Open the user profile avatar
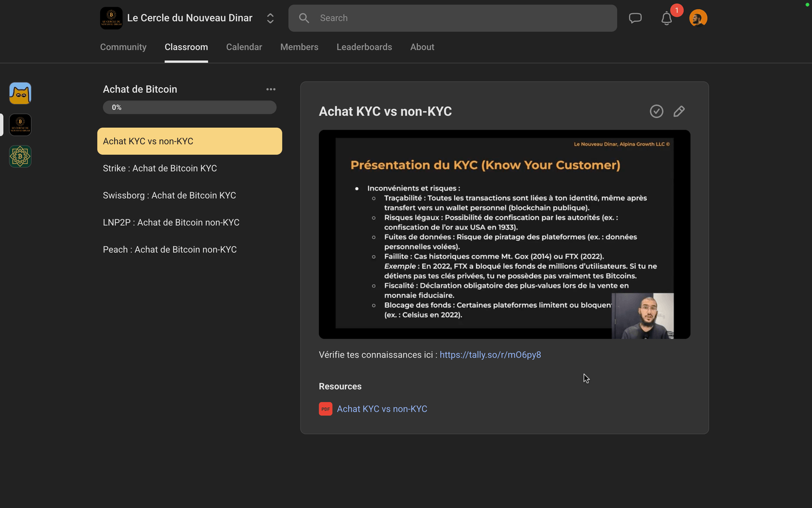 coord(698,18)
